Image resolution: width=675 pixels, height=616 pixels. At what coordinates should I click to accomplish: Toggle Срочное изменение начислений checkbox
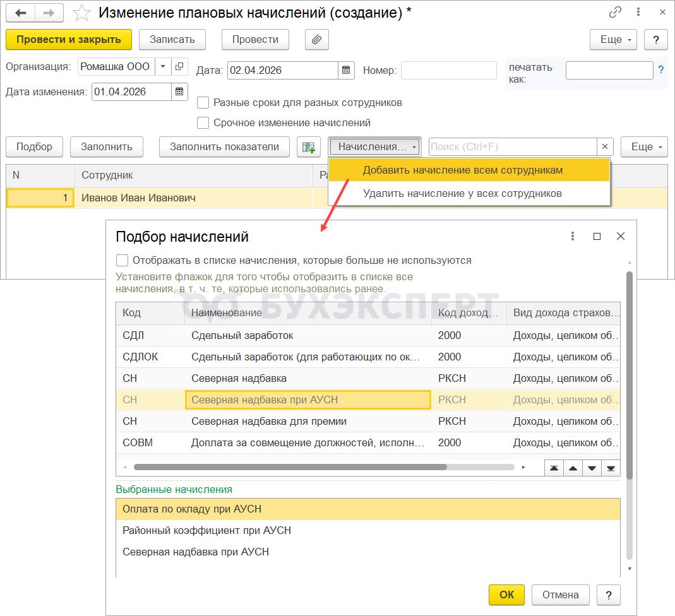pos(203,122)
